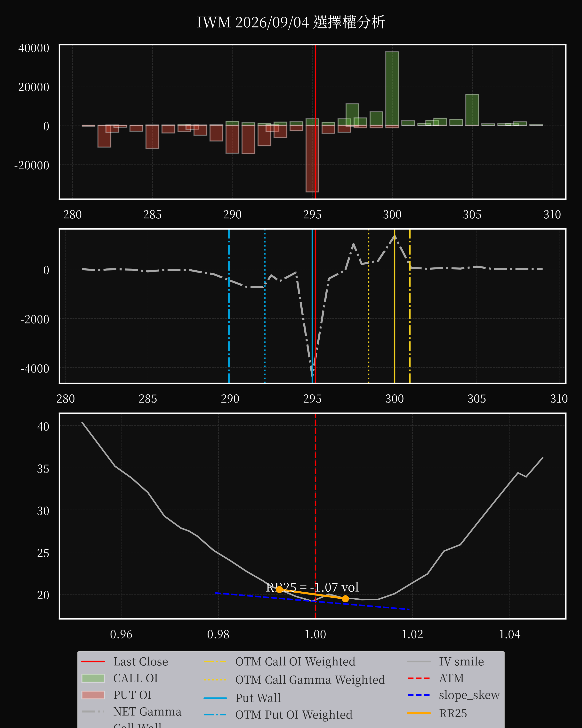Viewport: 582px width, 728px height.
Task: Click the "35" y-axis label on IV chart
Action: [43, 469]
